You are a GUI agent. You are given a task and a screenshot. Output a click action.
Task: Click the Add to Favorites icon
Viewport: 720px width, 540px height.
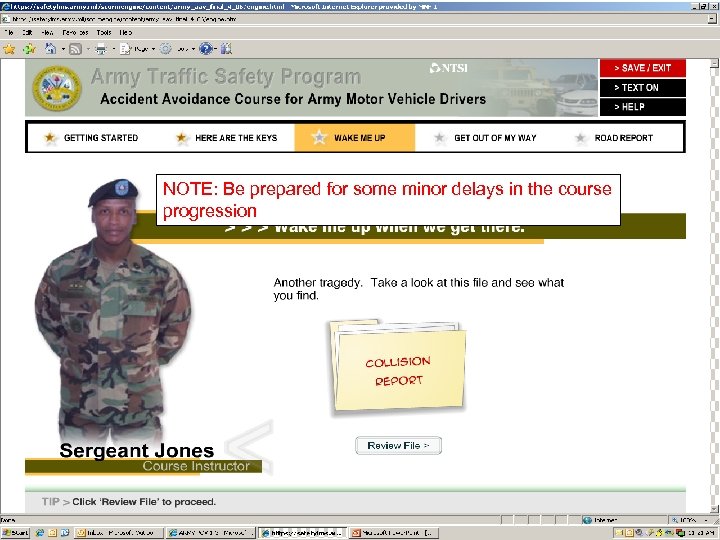click(29, 49)
